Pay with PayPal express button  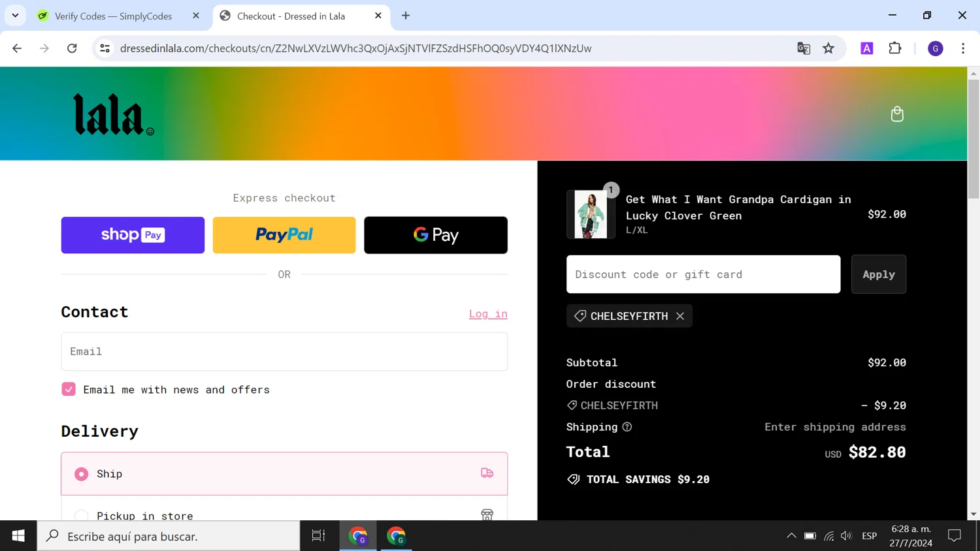284,235
